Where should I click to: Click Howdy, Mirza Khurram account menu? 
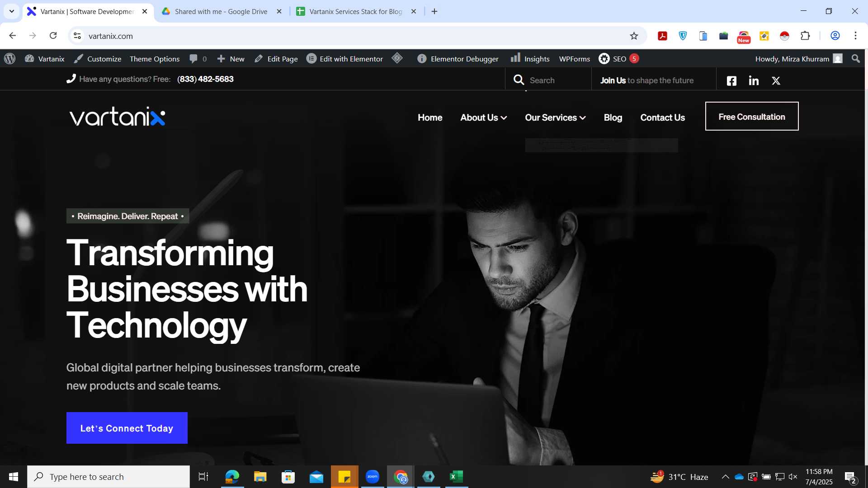pos(799,59)
